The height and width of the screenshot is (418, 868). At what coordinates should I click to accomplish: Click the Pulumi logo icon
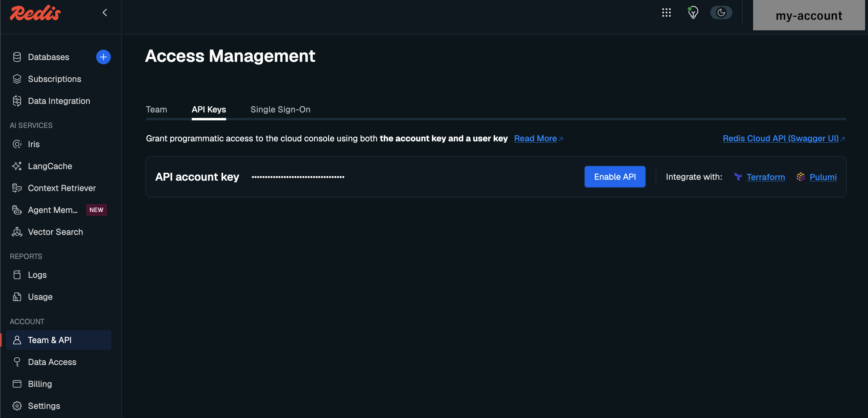point(801,177)
